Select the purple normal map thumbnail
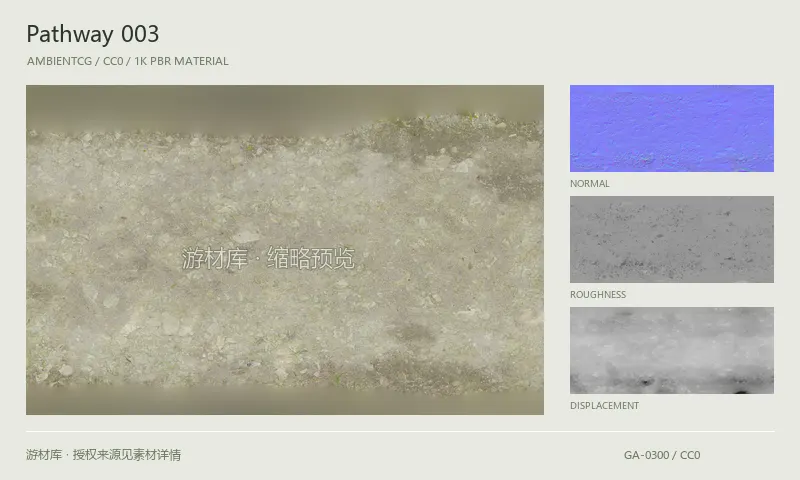This screenshot has height=480, width=800. (x=671, y=129)
